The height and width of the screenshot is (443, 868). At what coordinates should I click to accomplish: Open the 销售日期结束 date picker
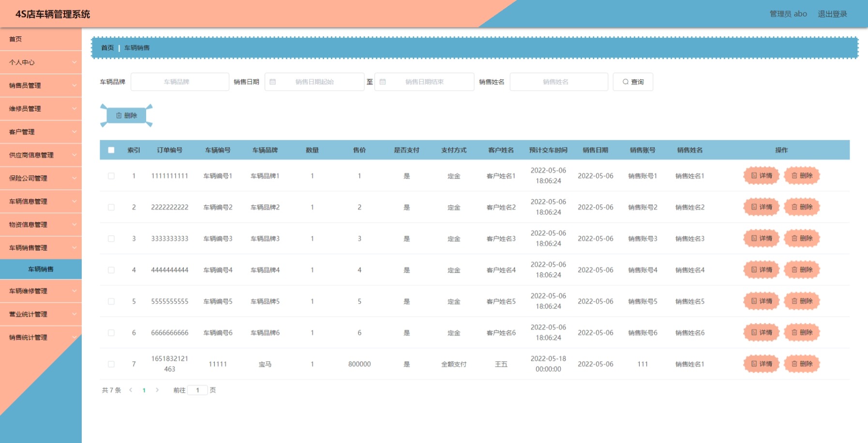[x=424, y=82]
